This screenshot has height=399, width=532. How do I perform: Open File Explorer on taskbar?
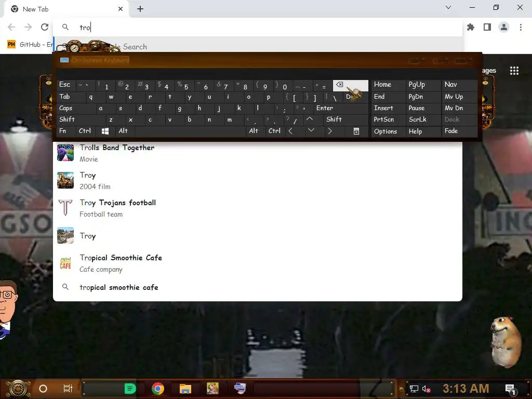[185, 389]
